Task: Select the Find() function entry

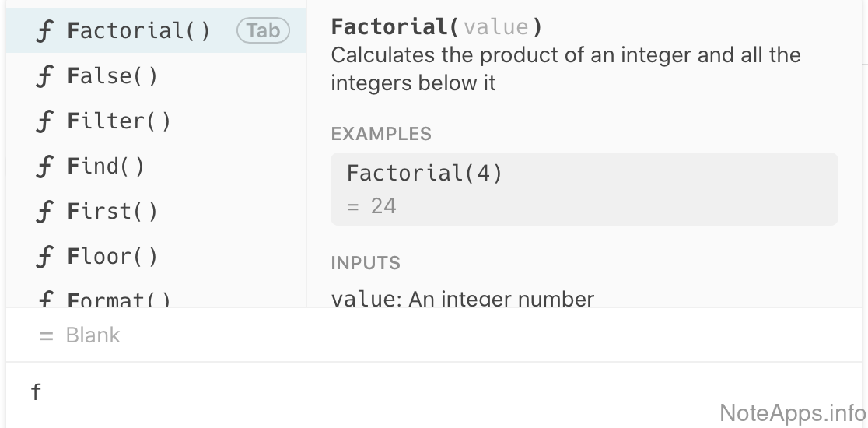Action: pos(106,167)
